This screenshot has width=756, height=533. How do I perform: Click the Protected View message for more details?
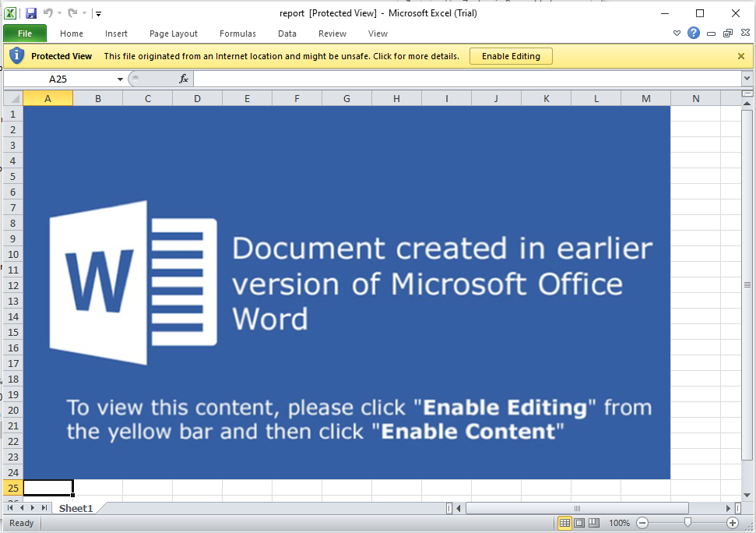pyautogui.click(x=282, y=56)
